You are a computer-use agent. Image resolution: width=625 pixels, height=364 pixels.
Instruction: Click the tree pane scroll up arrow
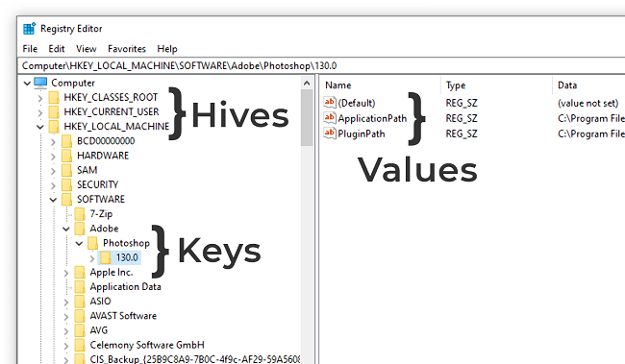pyautogui.click(x=307, y=84)
